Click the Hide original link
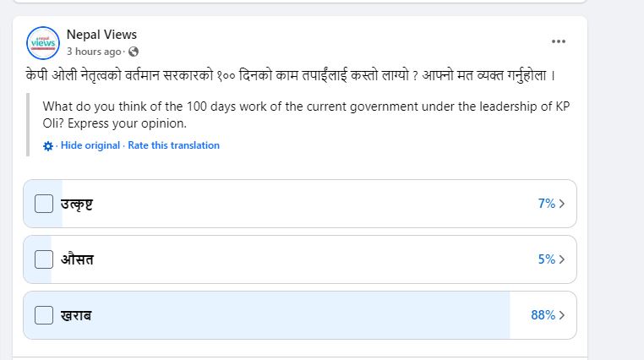This screenshot has width=644, height=360. [90, 145]
